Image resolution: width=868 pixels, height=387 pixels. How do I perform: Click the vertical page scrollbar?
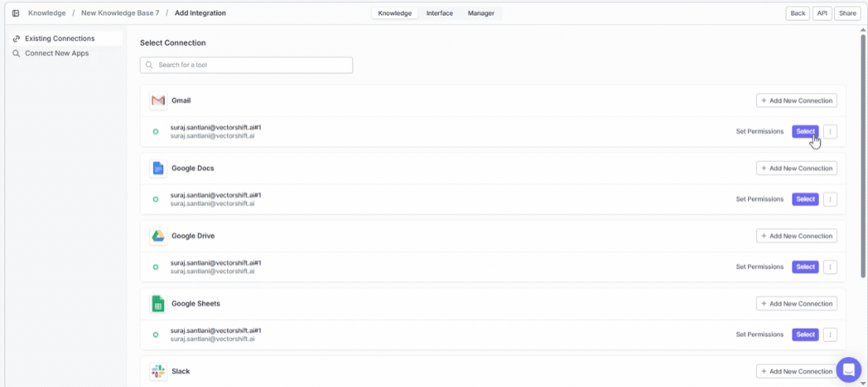(x=862, y=156)
